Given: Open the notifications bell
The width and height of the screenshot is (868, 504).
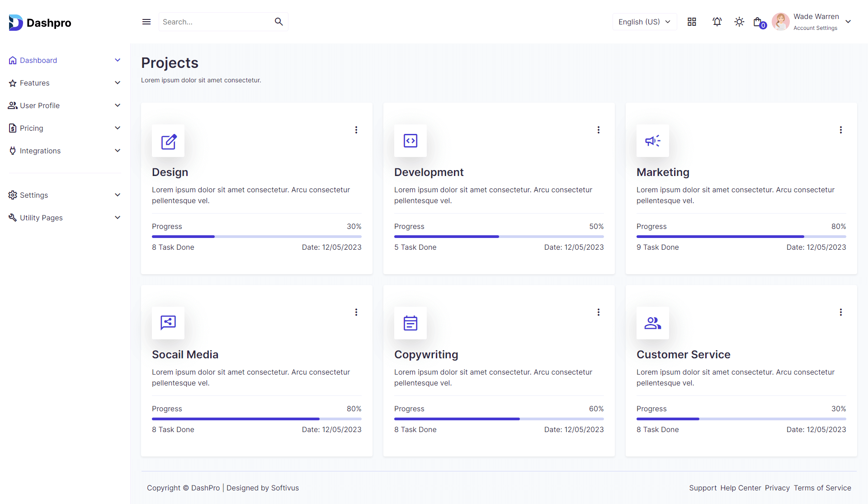Looking at the screenshot, I should click(x=717, y=22).
